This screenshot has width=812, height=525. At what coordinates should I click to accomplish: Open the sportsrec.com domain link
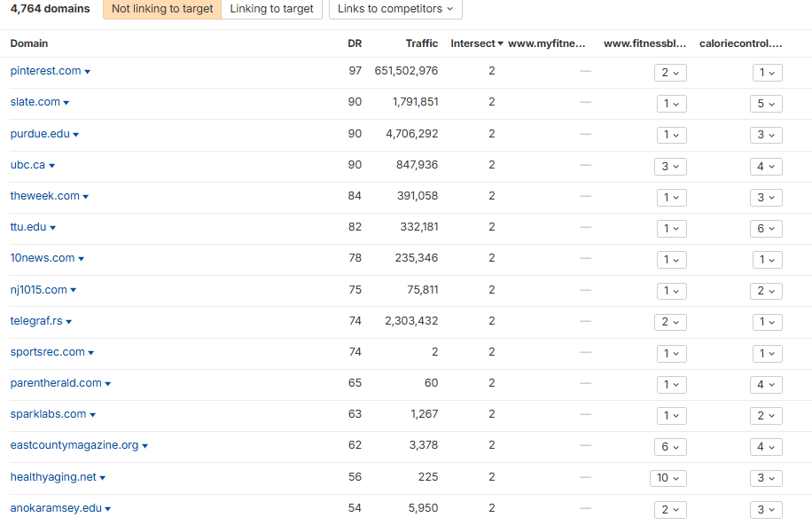(48, 352)
